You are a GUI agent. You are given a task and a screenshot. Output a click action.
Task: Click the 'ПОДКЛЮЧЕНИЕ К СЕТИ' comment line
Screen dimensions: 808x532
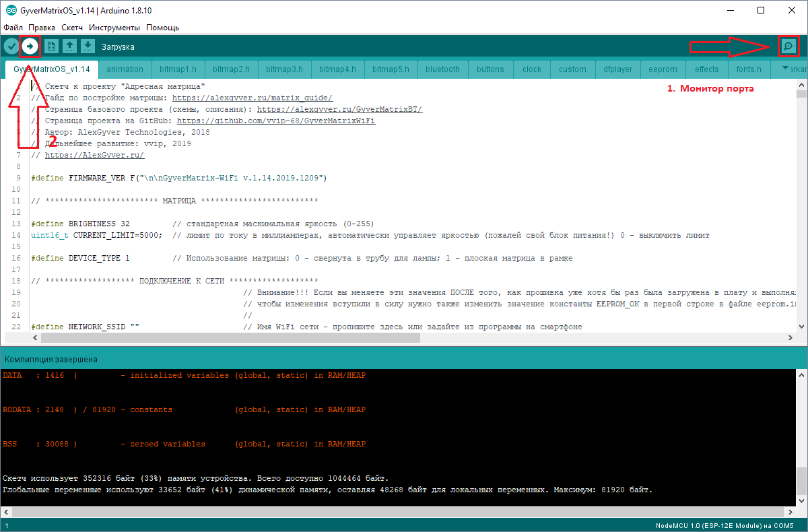point(174,281)
